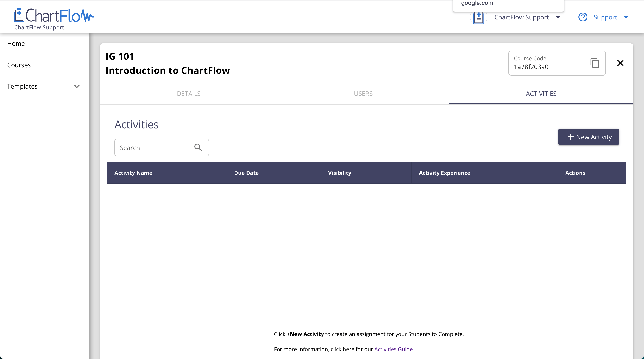Screen dimensions: 644x359
Task: Click the Support help question icon
Action: point(583,17)
